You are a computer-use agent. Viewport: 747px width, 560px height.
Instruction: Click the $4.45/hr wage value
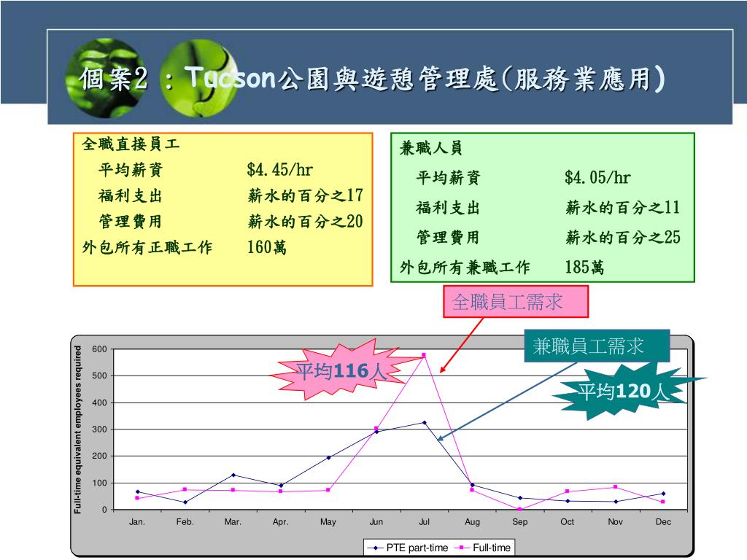point(279,169)
